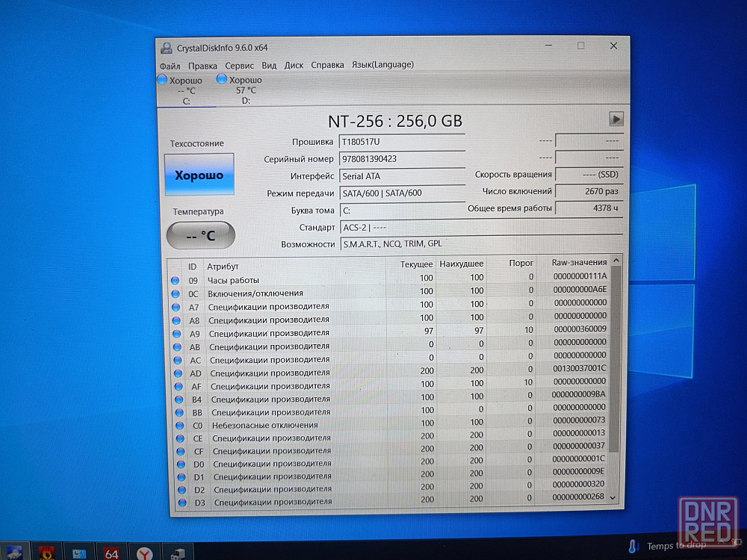Click status dot of row AF
This screenshot has height=560, width=747.
click(179, 387)
